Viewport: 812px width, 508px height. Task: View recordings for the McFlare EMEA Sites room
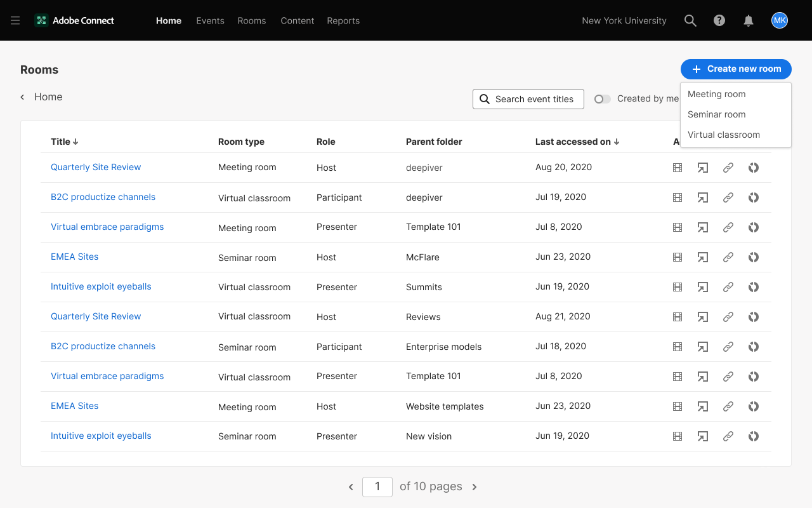[678, 257]
